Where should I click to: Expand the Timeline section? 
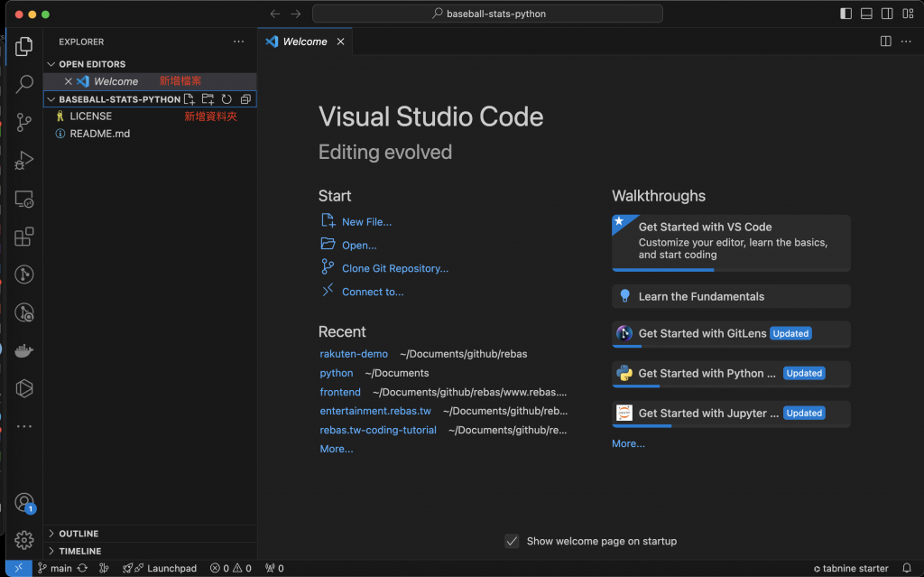[x=79, y=551]
